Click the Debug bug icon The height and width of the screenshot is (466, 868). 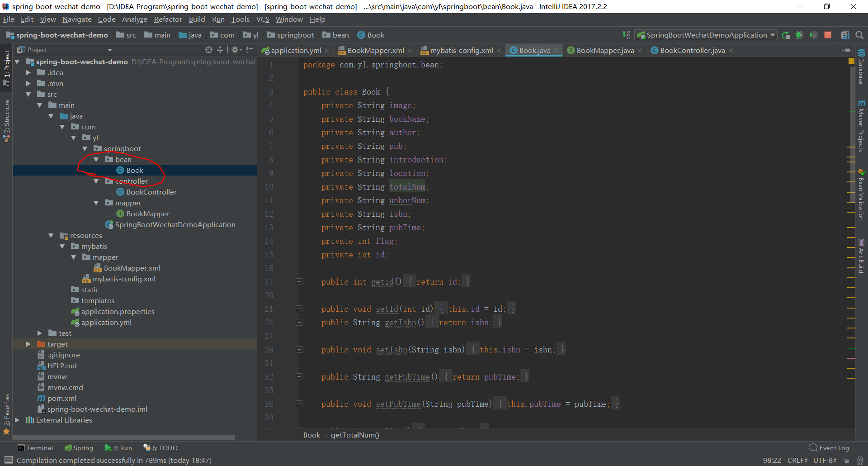tap(799, 35)
